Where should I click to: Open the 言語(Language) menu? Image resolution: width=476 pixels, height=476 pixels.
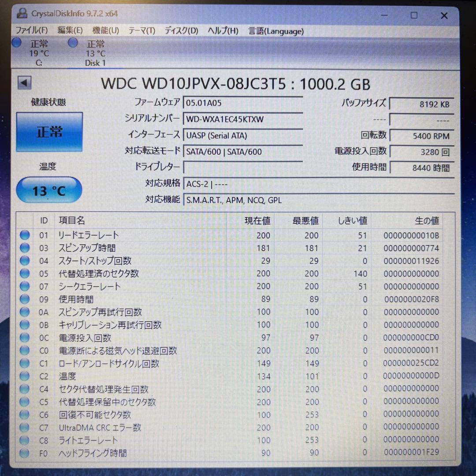pyautogui.click(x=276, y=31)
